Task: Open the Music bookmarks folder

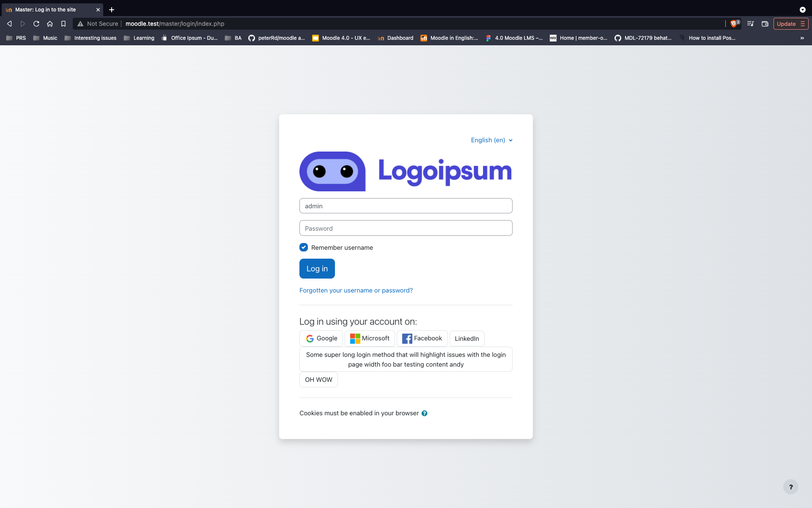Action: point(45,38)
